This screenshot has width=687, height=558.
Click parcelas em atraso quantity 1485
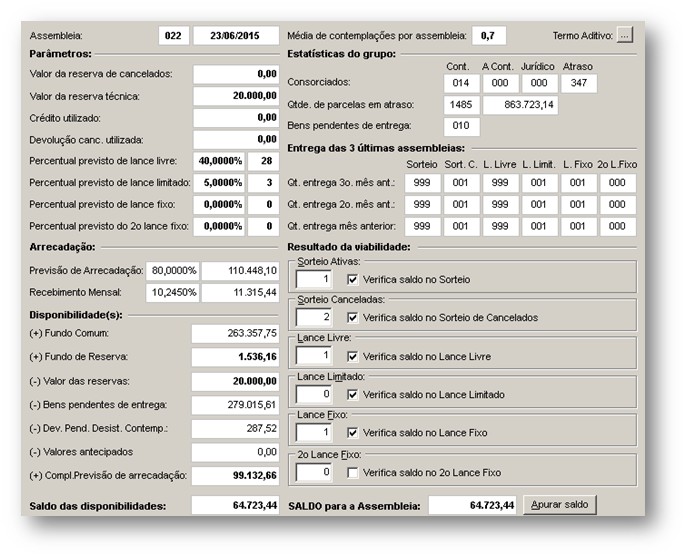pos(462,105)
